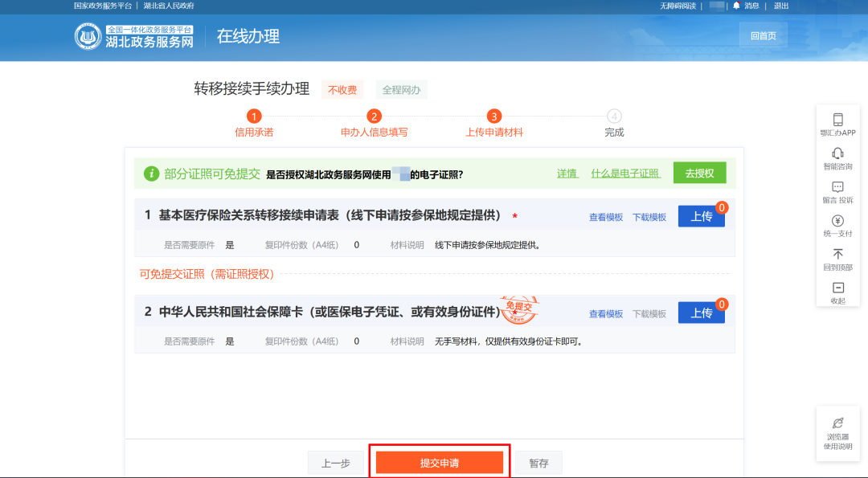Click the 消息 notification bell icon
Screen dimensions: 868x478
tap(736, 6)
